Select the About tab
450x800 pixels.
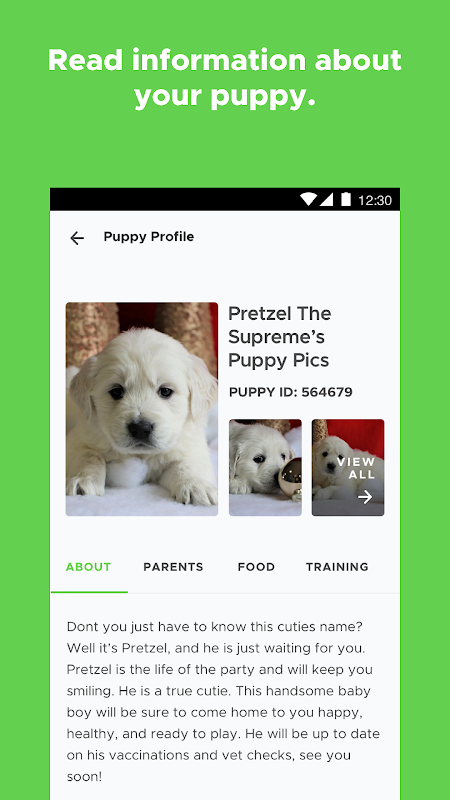(88, 567)
